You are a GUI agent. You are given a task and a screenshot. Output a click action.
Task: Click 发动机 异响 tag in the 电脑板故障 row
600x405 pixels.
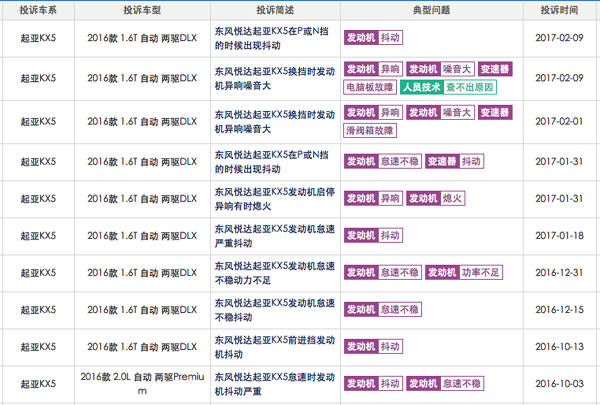point(373,69)
